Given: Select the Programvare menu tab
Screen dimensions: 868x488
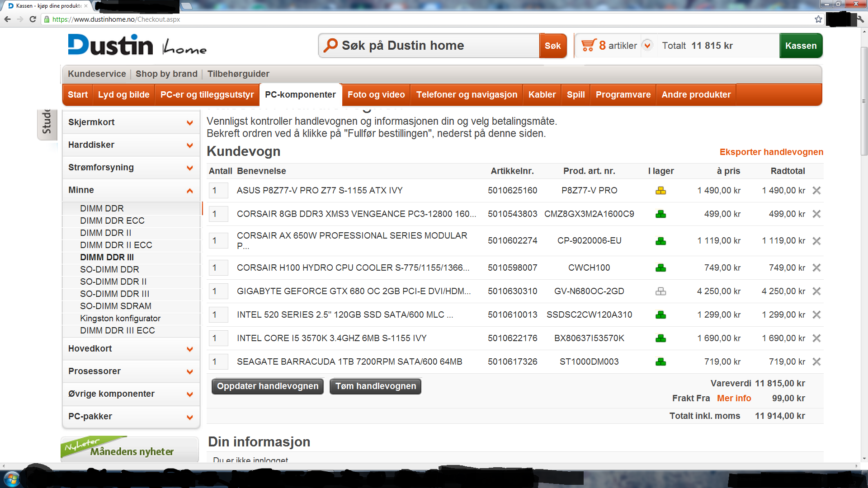Looking at the screenshot, I should (x=623, y=94).
